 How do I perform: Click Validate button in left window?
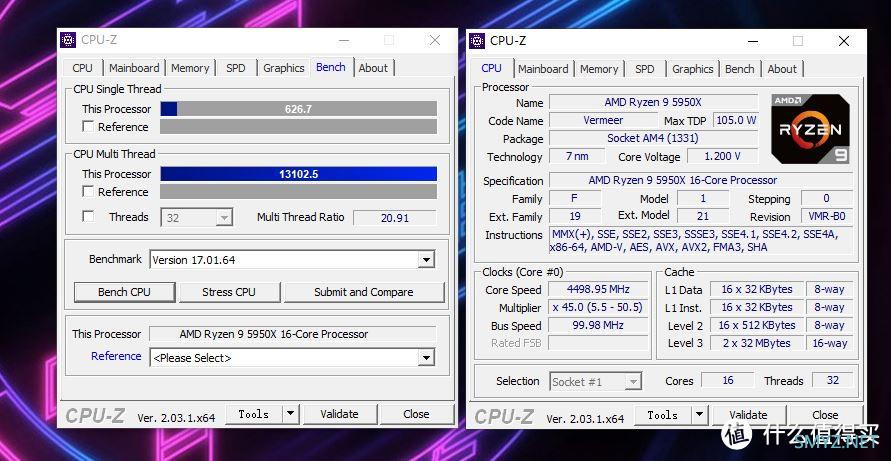[x=339, y=414]
